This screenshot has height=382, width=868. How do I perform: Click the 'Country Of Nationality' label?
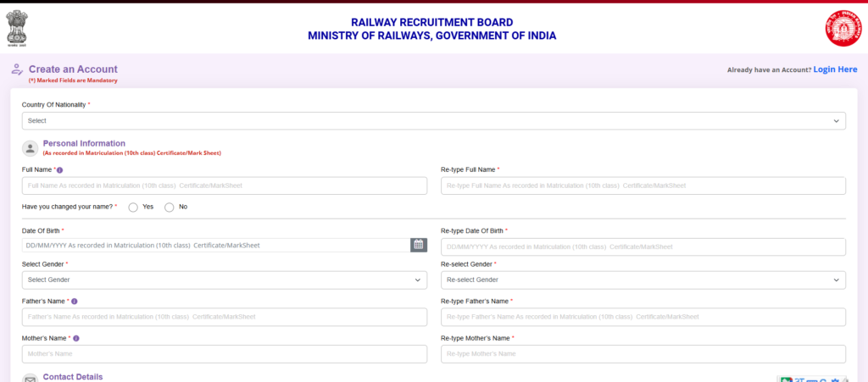click(x=53, y=104)
